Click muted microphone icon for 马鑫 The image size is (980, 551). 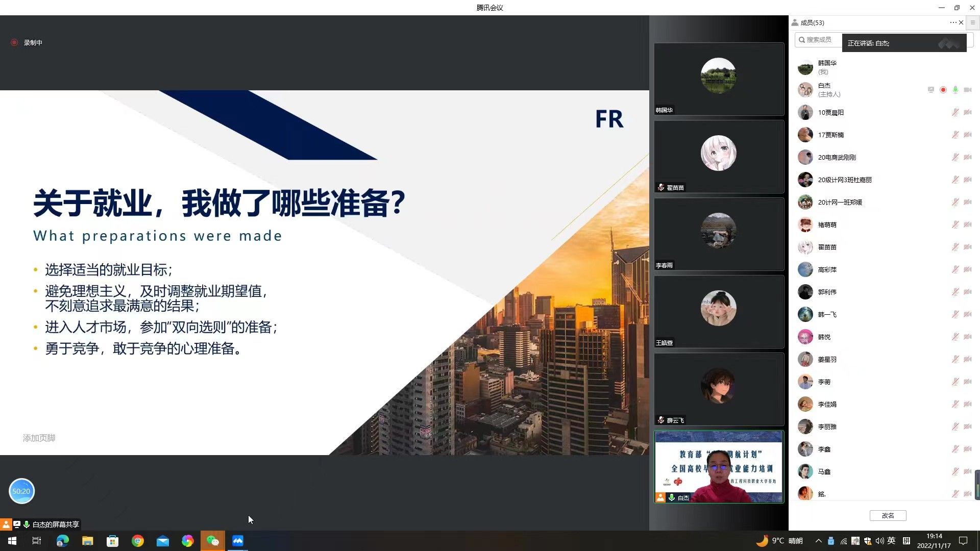point(955,471)
